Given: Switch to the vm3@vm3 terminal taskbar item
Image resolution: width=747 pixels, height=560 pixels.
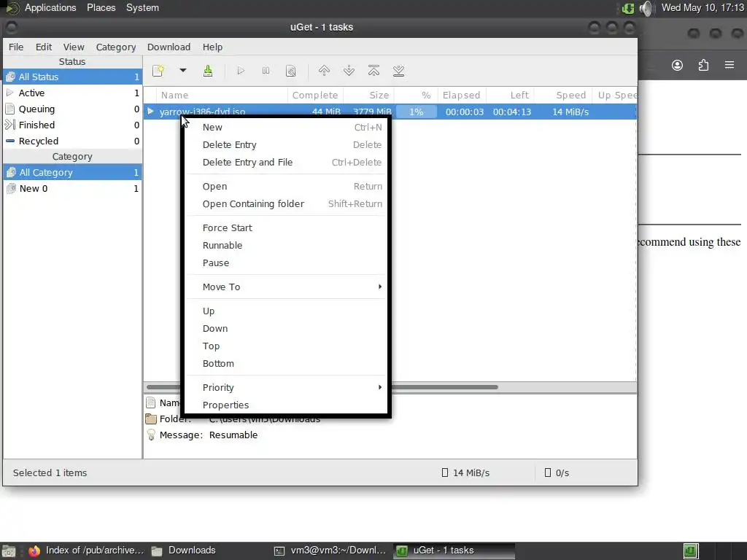Looking at the screenshot, I should pyautogui.click(x=330, y=551).
